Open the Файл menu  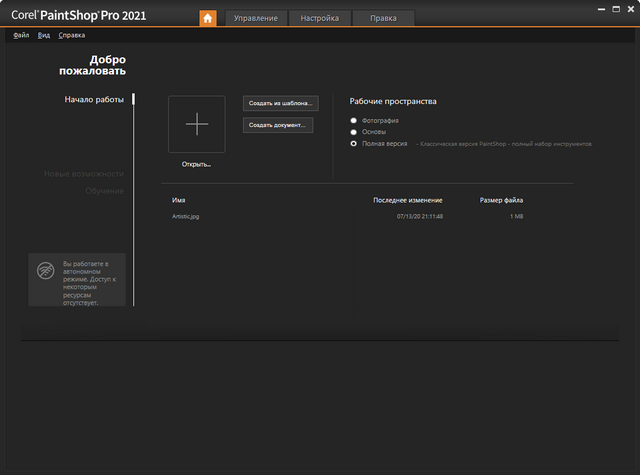click(x=22, y=35)
